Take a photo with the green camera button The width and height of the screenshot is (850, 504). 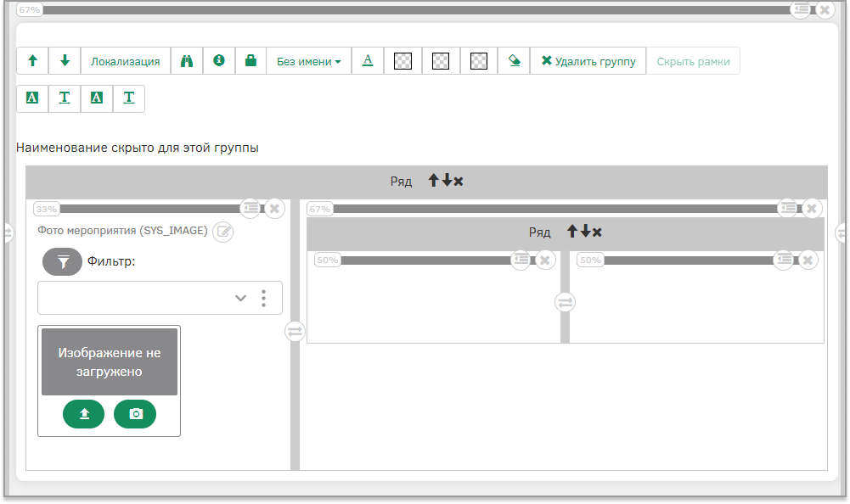[135, 414]
